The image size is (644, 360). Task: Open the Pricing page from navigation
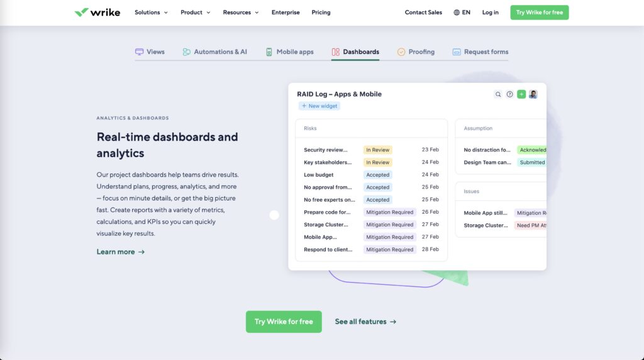[321, 13]
